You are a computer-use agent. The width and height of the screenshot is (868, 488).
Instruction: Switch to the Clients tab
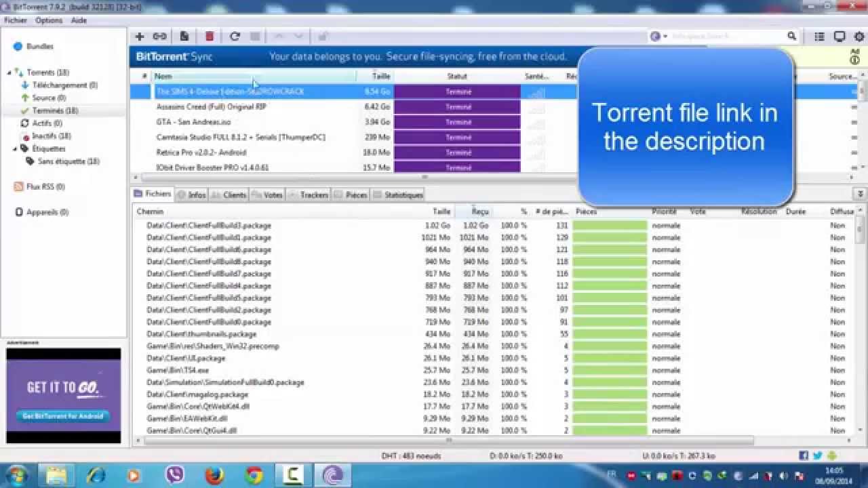pyautogui.click(x=229, y=195)
